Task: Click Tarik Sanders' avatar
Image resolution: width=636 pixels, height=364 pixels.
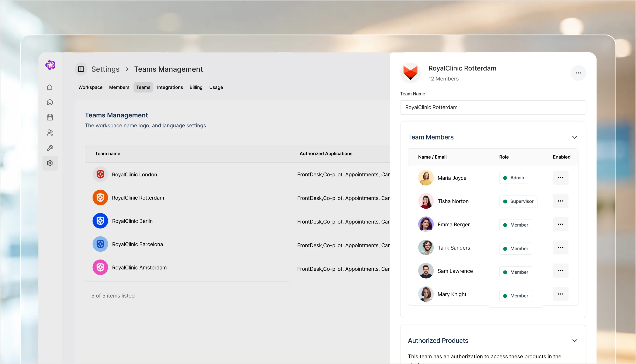Action: coord(426,248)
